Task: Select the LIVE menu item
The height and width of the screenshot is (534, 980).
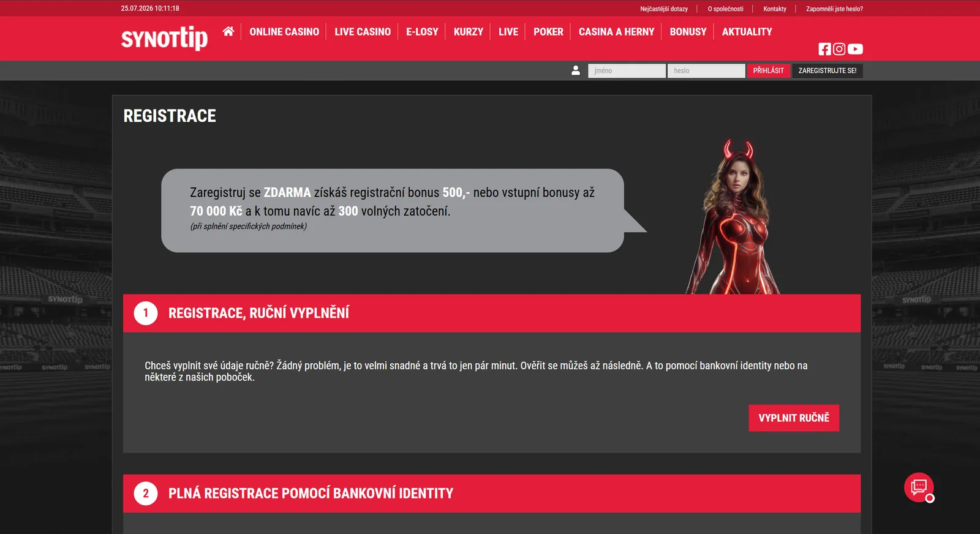Action: pyautogui.click(x=508, y=32)
